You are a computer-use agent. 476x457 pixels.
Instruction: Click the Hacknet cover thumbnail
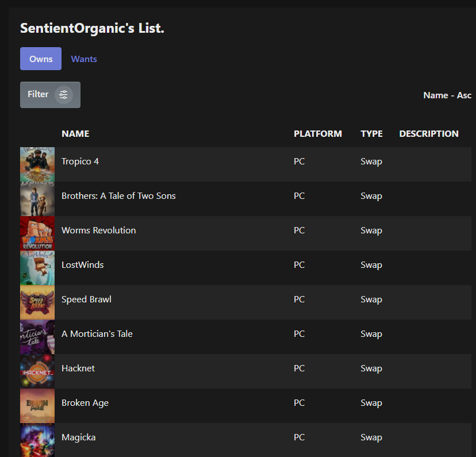point(37,371)
